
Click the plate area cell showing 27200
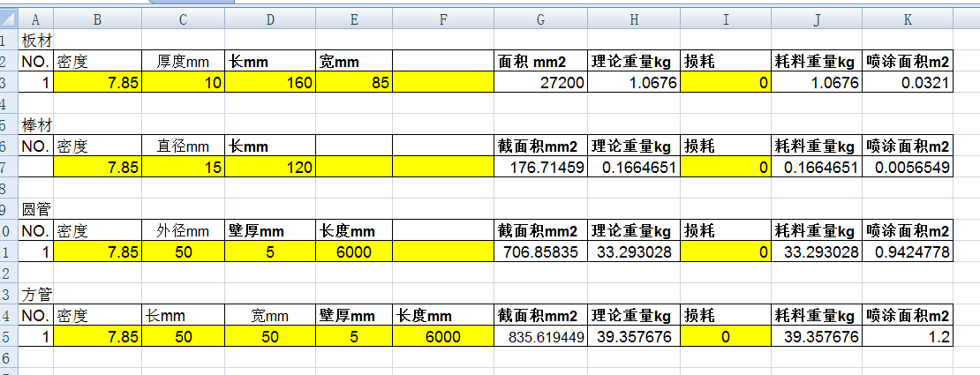pos(539,82)
